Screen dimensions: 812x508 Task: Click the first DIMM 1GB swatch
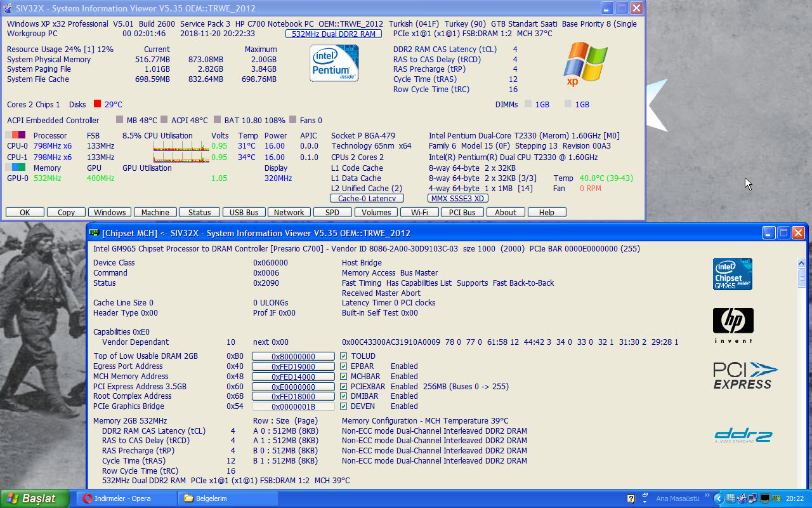point(528,104)
